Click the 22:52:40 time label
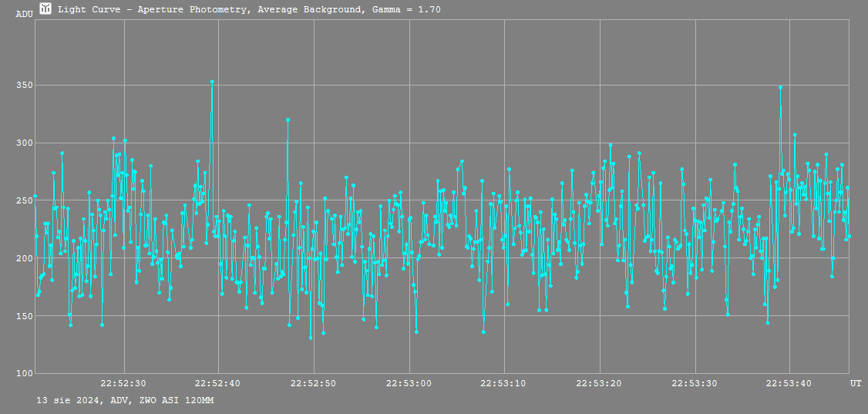868x414 pixels. tap(219, 383)
